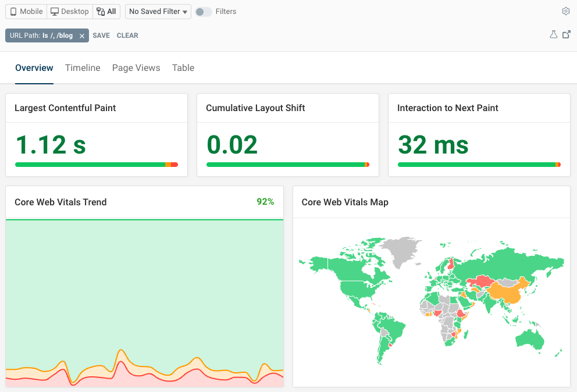Screen dimensions: 577x392
Task: Open device type selection via All dropdown
Action: coord(106,11)
